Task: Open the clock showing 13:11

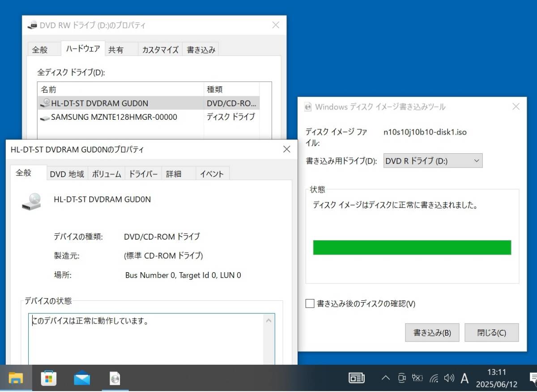Action: point(496,378)
